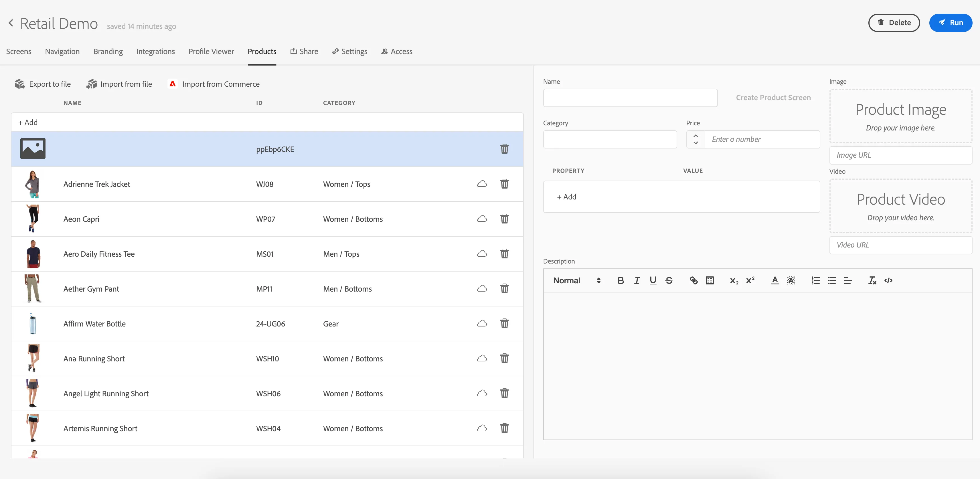Image resolution: width=980 pixels, height=479 pixels.
Task: Click cloud icon for Affirm Water Bottle
Action: pos(482,323)
